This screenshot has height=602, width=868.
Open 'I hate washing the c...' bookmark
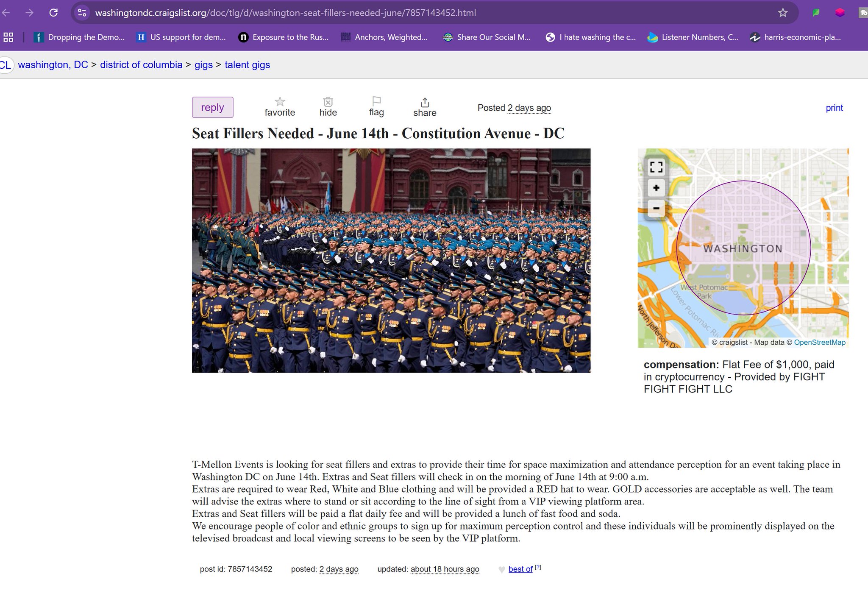(x=591, y=37)
